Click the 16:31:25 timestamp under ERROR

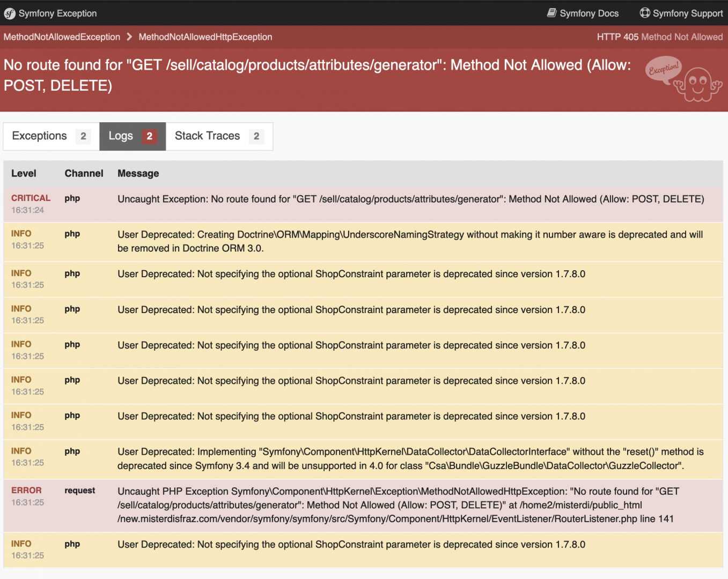[x=27, y=502]
